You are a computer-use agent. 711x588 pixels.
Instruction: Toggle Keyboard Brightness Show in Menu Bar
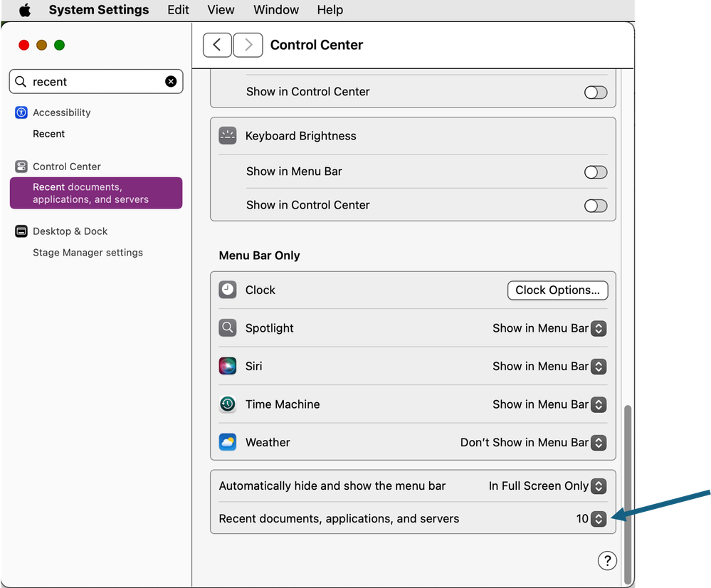(x=596, y=172)
